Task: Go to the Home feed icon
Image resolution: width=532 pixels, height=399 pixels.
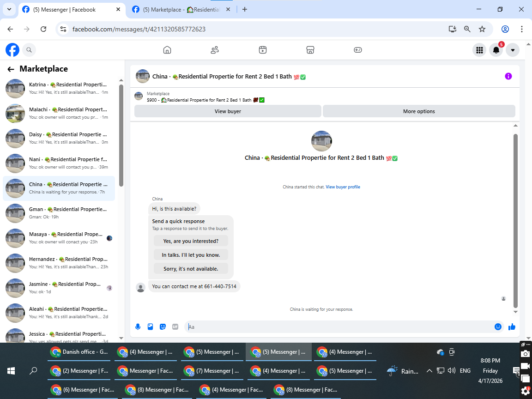Action: tap(167, 50)
